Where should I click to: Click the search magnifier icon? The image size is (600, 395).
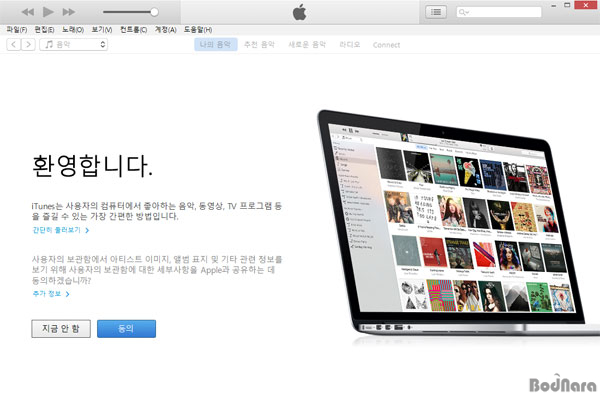tap(462, 12)
